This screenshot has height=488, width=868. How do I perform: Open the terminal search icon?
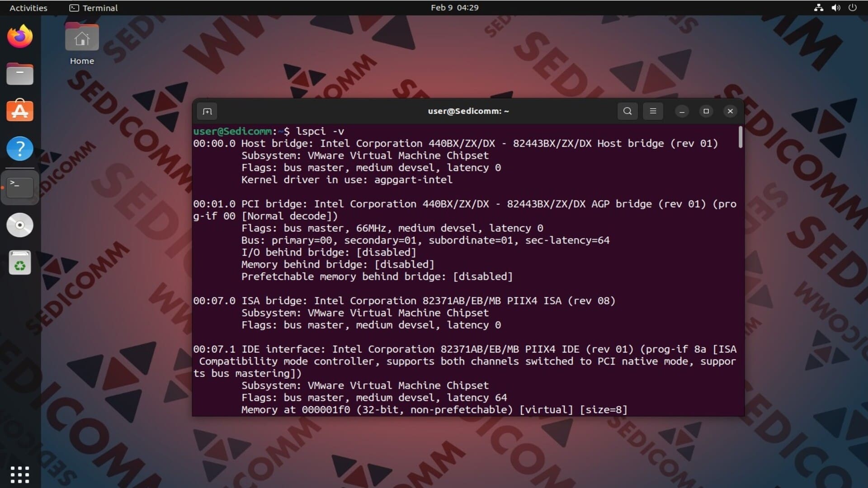pyautogui.click(x=627, y=111)
